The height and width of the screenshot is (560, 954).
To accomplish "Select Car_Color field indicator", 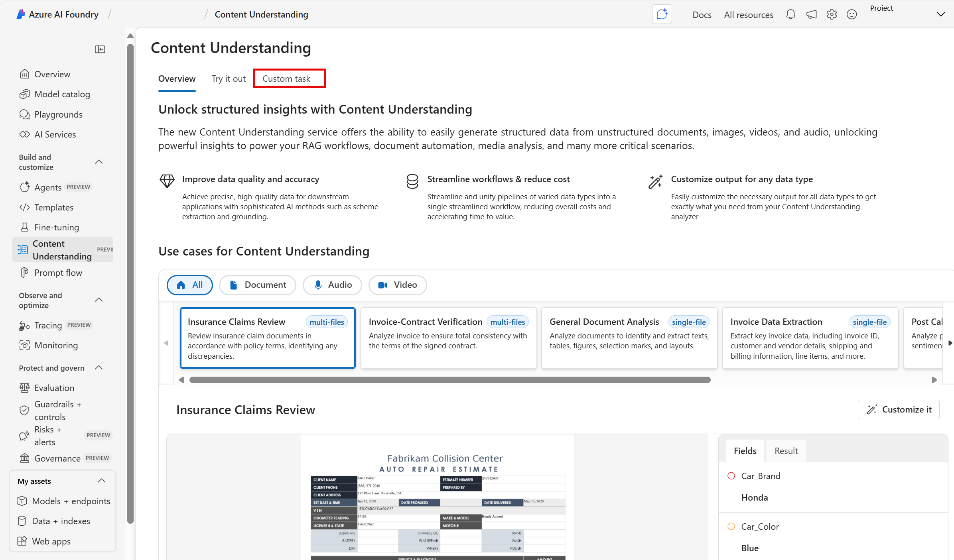I will coord(731,527).
